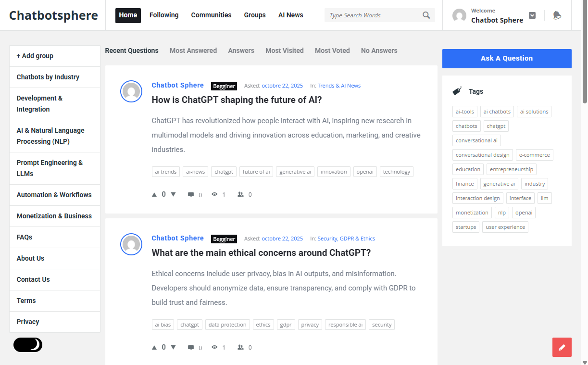The width and height of the screenshot is (588, 365).
Task: Click the search magnifier icon
Action: (426, 15)
